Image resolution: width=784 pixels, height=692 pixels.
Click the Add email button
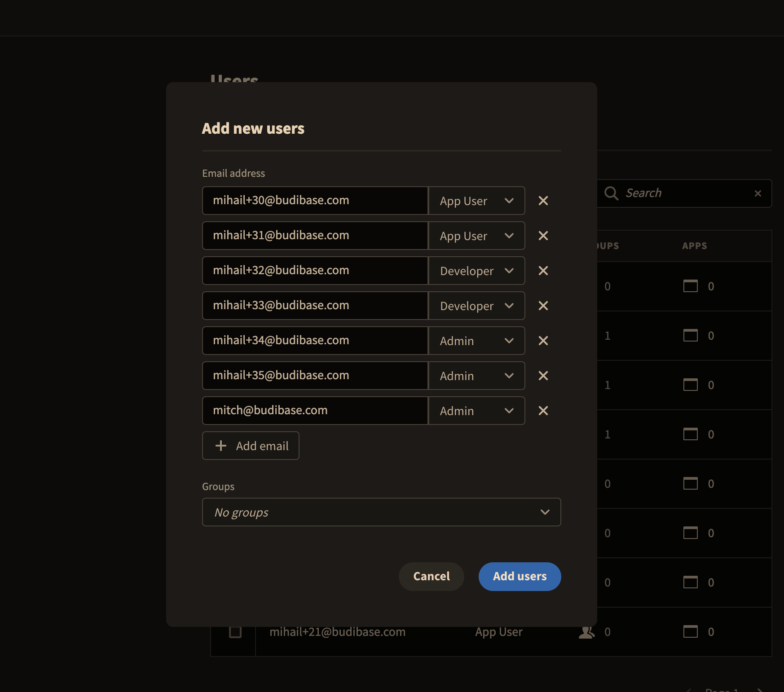[251, 446]
